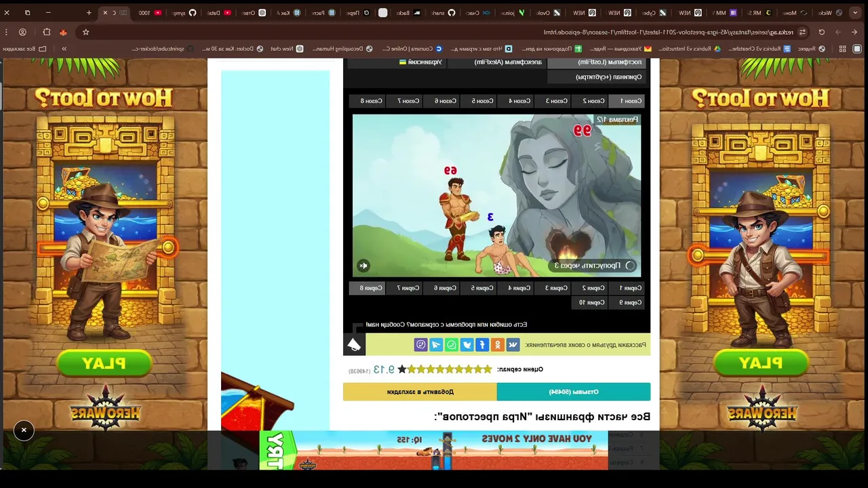
Task: Click the site info icon in address bar
Action: (803, 32)
